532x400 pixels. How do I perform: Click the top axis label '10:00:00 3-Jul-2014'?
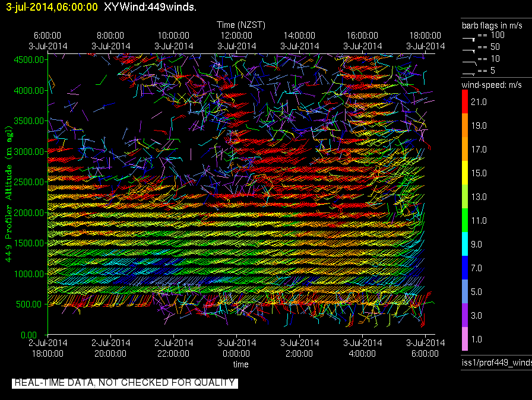pos(173,41)
